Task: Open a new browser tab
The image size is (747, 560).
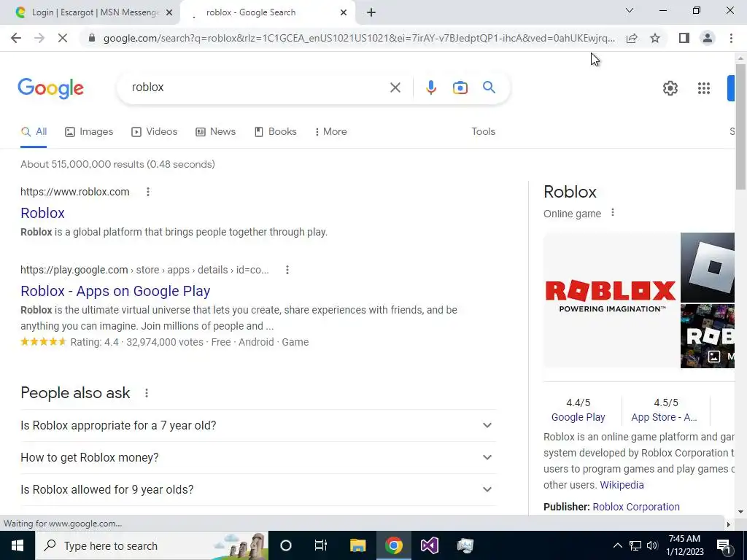Action: coord(371,12)
